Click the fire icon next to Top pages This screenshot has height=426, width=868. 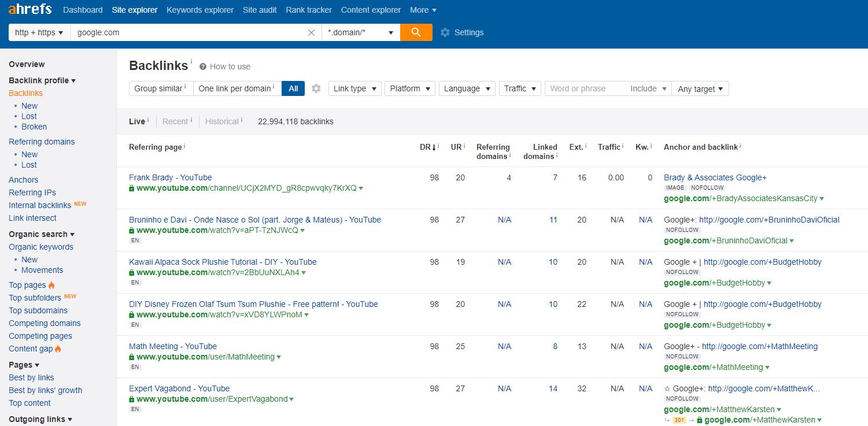pyautogui.click(x=51, y=285)
